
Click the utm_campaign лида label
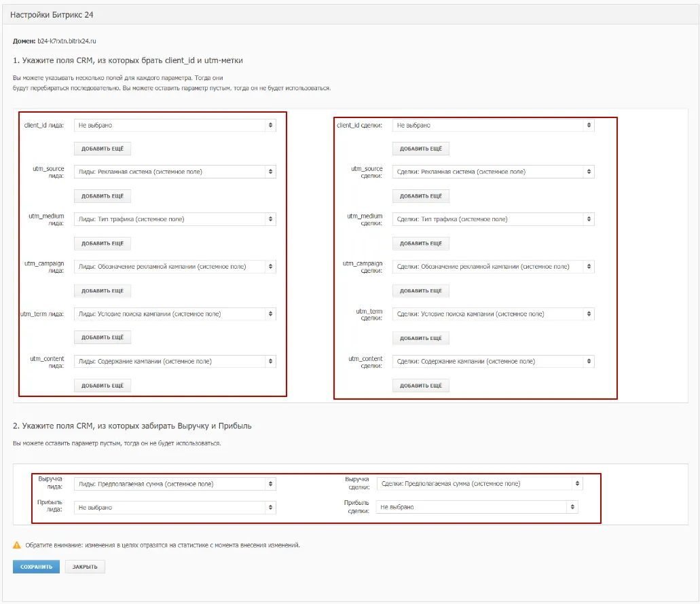(44, 267)
